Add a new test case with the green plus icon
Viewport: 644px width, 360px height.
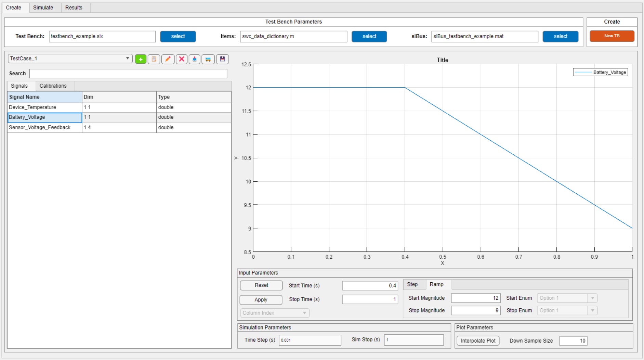141,59
